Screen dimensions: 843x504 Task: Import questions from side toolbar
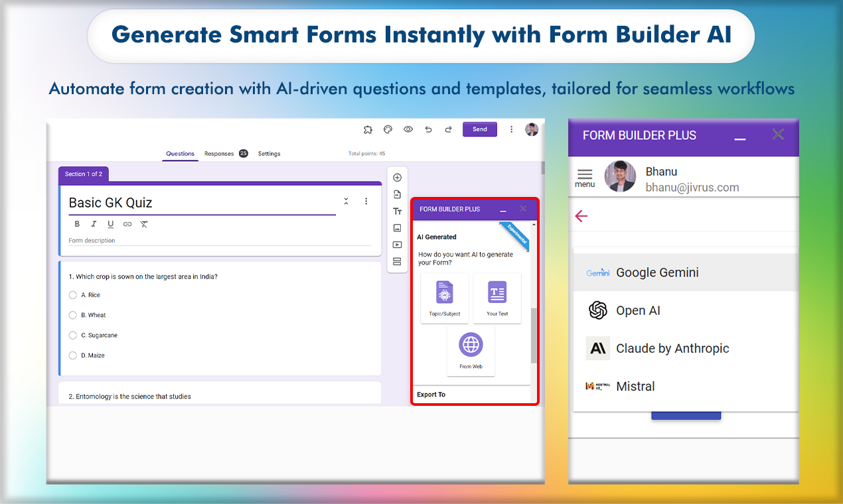coord(397,194)
